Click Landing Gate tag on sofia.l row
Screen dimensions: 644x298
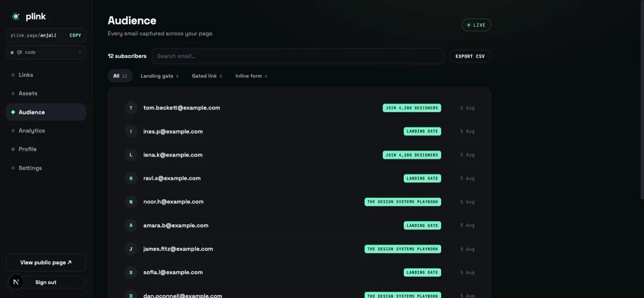(422, 272)
